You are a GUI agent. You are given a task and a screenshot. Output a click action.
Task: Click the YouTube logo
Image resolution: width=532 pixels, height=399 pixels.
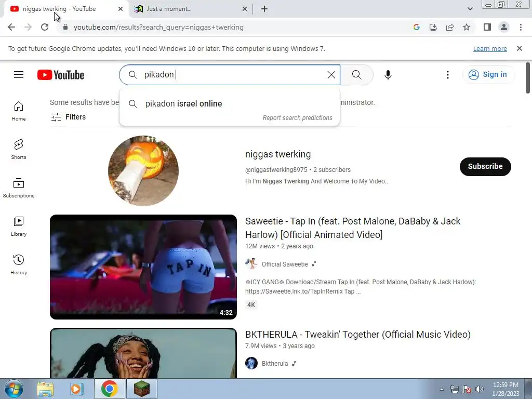click(x=61, y=75)
